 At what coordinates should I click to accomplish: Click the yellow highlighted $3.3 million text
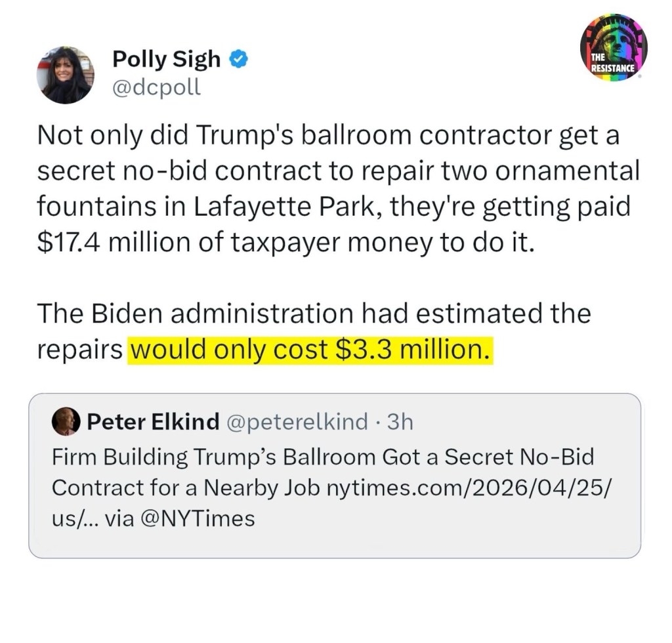(310, 350)
